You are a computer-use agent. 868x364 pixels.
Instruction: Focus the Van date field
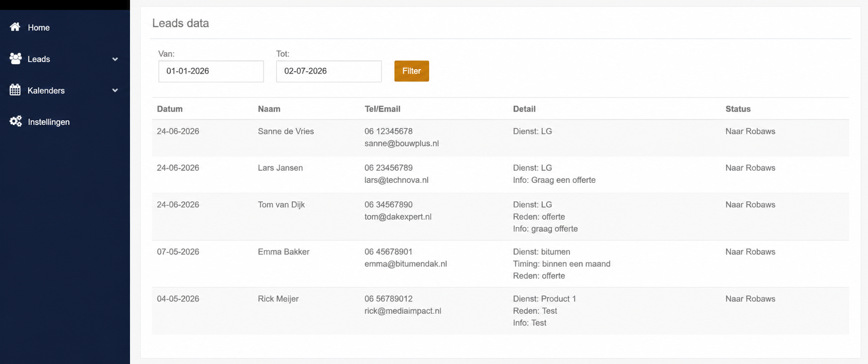point(211,71)
